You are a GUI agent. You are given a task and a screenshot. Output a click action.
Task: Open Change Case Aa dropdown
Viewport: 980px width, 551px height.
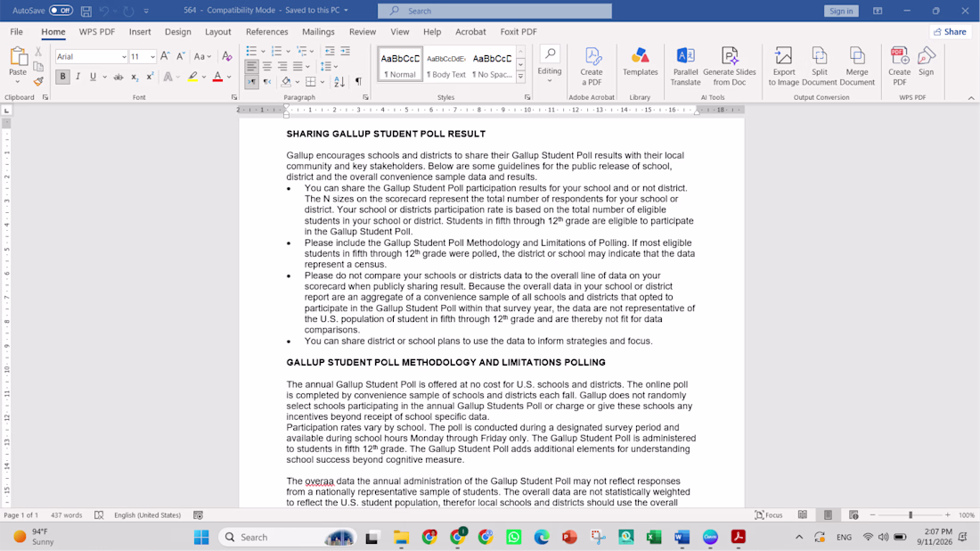[x=202, y=56]
